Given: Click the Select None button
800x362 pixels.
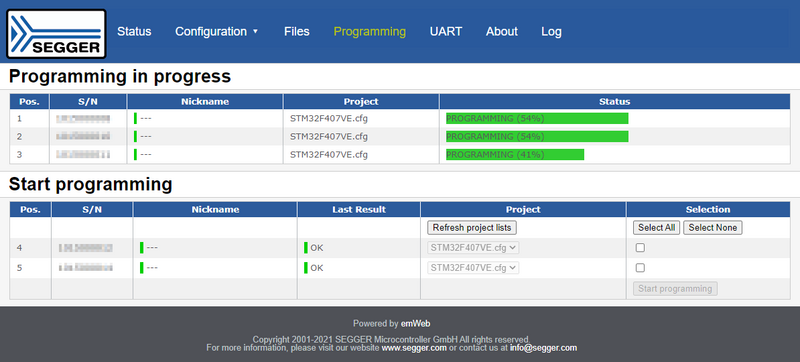Looking at the screenshot, I should (x=713, y=228).
